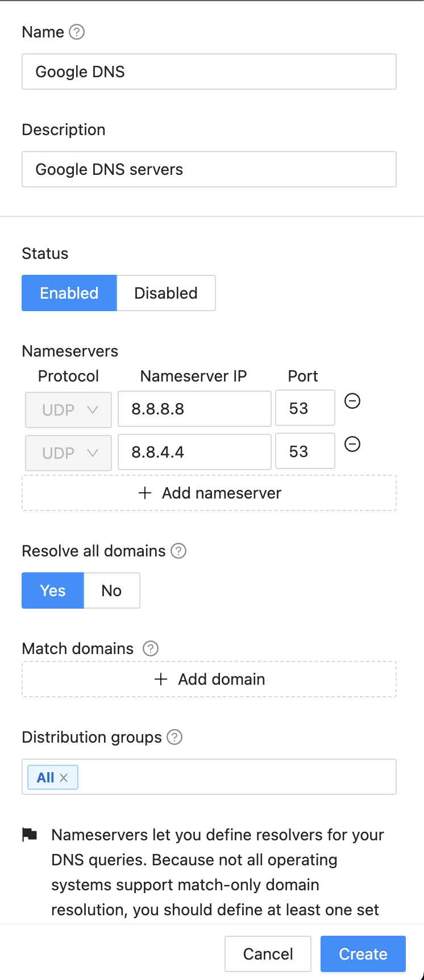
Task: Remove the All distribution group tag
Action: [64, 778]
